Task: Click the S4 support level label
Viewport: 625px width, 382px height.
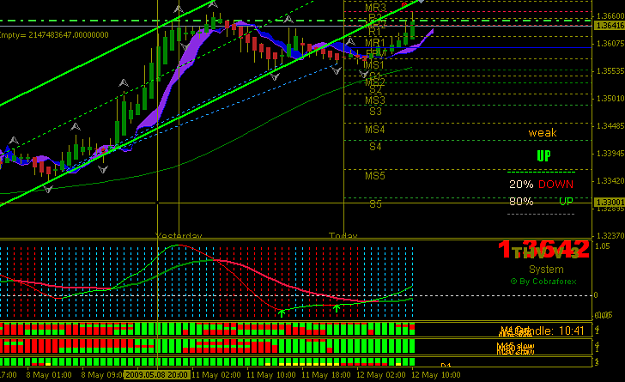Action: 375,146
